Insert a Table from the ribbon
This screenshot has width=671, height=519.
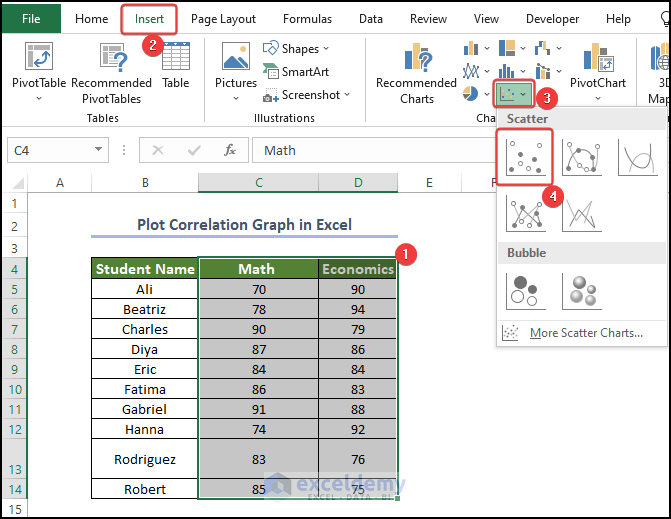[176, 65]
